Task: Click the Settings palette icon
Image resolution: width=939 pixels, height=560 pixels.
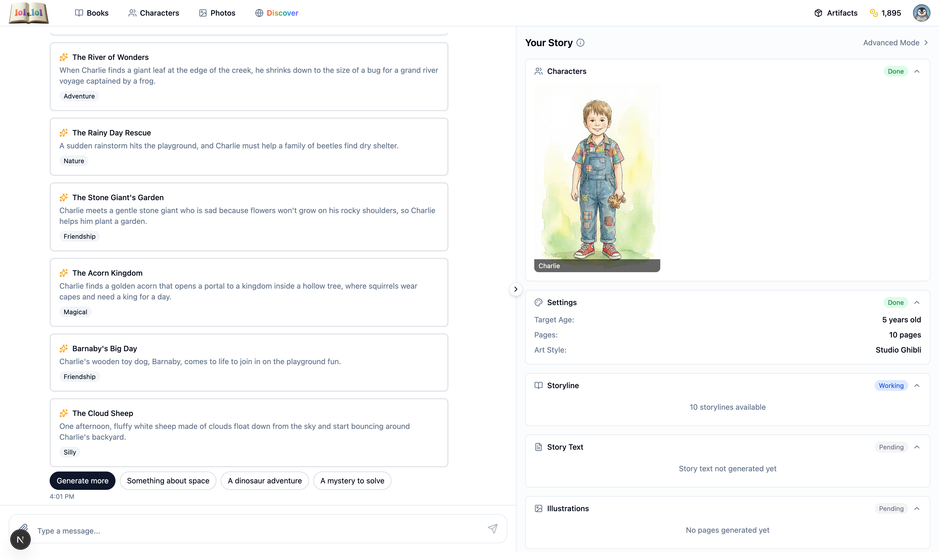Action: tap(539, 302)
